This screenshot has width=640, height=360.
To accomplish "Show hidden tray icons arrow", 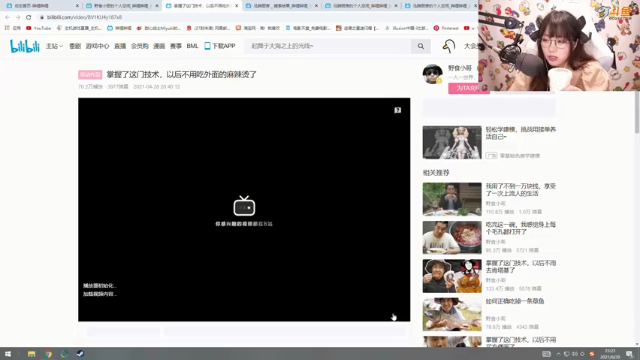I will point(558,354).
